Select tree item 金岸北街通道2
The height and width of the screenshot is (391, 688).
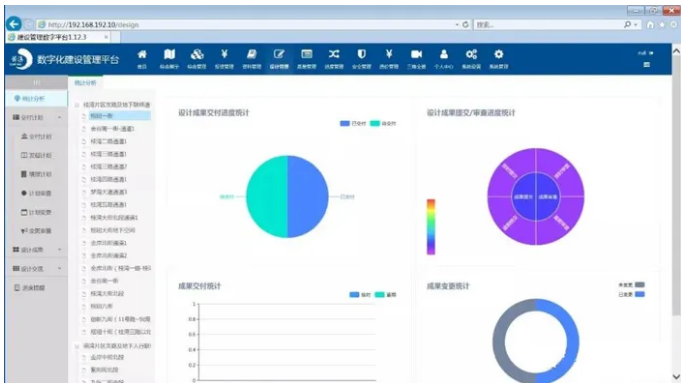(x=108, y=255)
